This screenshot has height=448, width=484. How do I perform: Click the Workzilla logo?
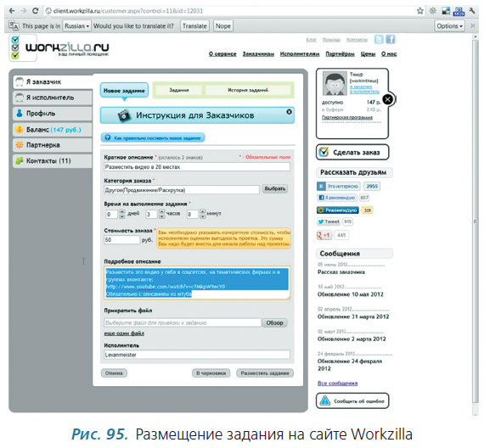(x=59, y=48)
